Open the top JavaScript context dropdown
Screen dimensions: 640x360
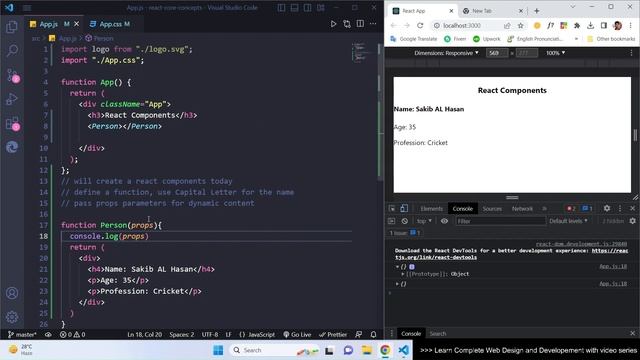tap(424, 221)
